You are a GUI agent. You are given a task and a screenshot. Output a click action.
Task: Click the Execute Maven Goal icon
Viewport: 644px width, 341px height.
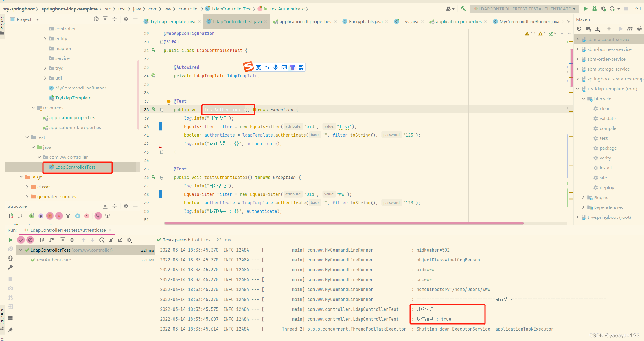coord(630,29)
